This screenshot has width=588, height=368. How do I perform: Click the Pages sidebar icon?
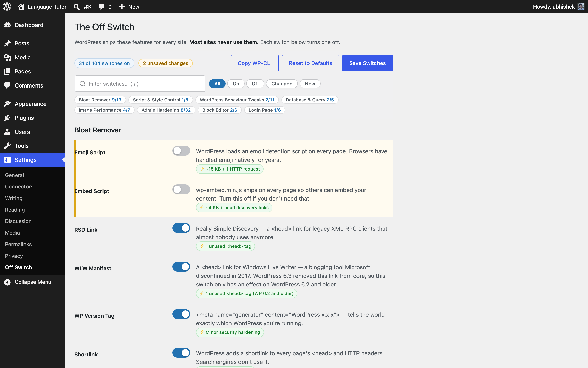click(x=8, y=71)
